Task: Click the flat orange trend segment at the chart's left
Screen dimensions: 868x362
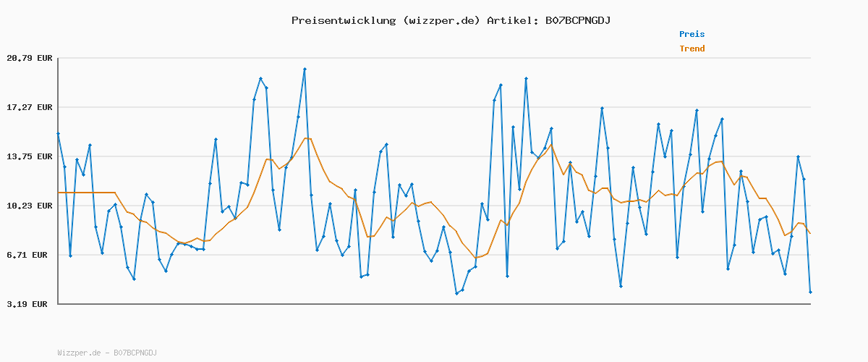Action: (x=87, y=193)
